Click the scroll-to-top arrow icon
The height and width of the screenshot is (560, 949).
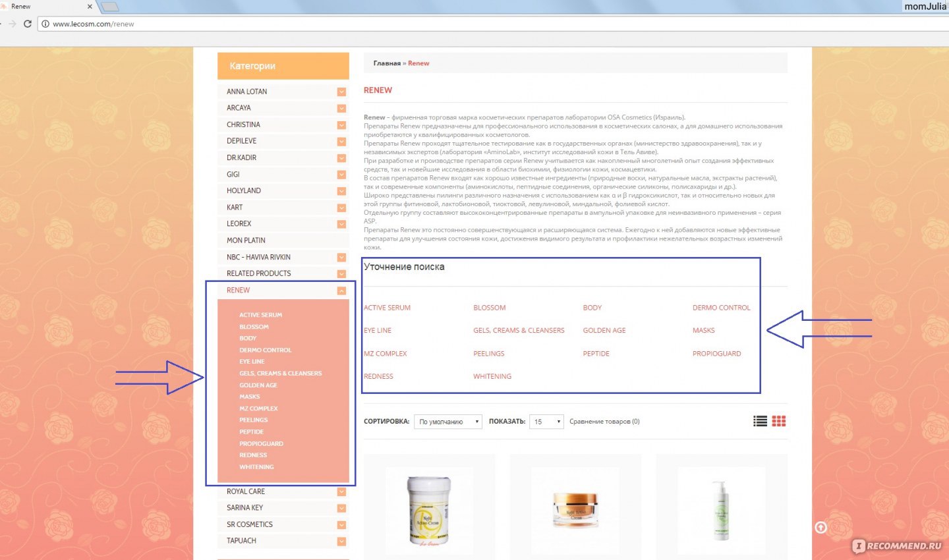820,527
